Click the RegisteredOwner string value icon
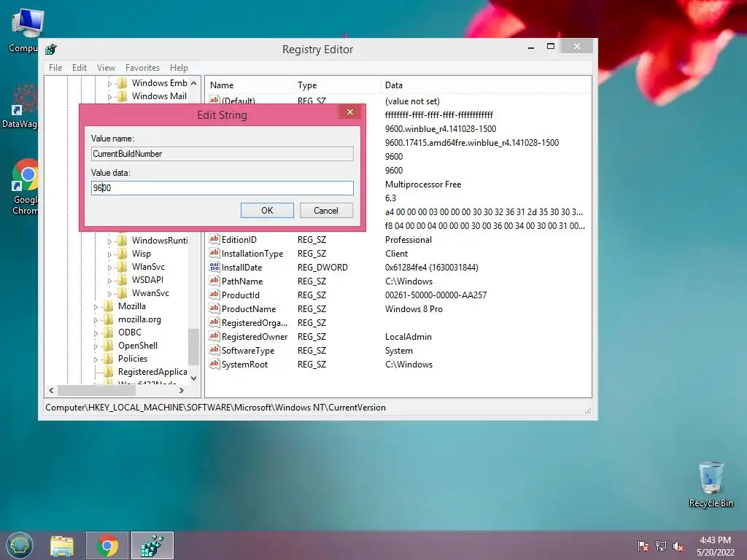 [x=214, y=335]
